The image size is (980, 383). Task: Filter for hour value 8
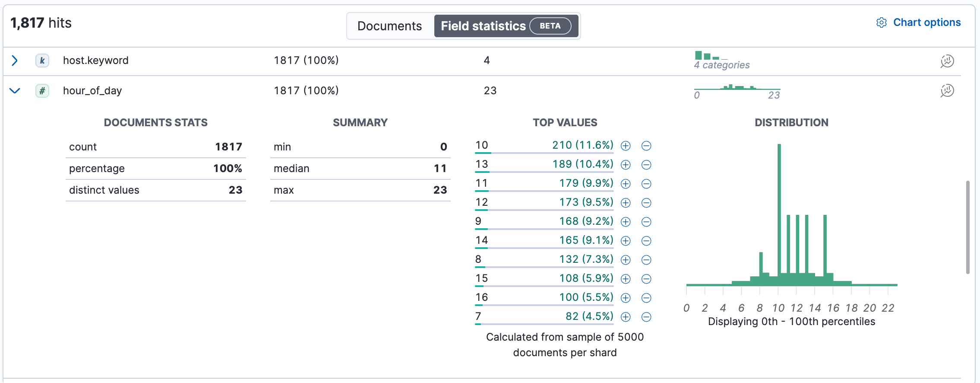tap(626, 260)
